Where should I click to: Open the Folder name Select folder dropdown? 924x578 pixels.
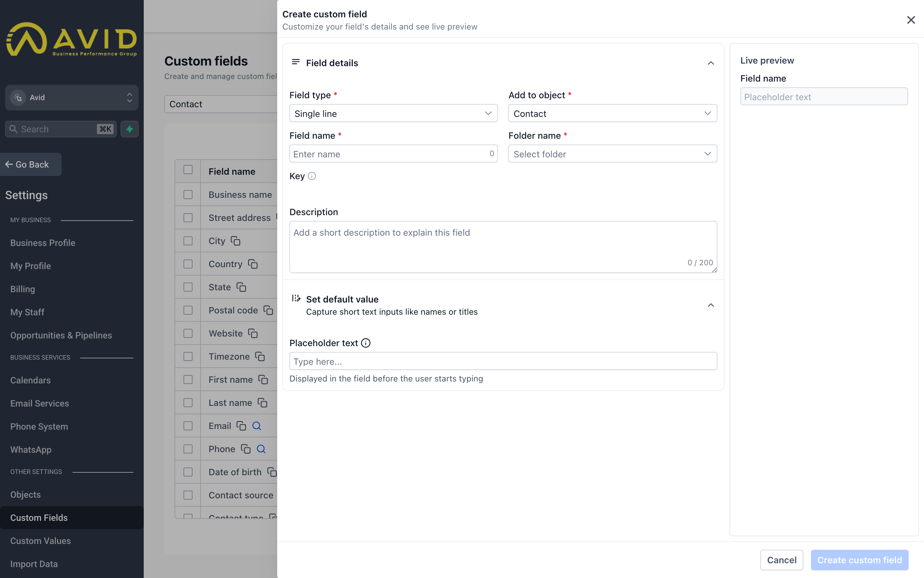[x=612, y=154]
